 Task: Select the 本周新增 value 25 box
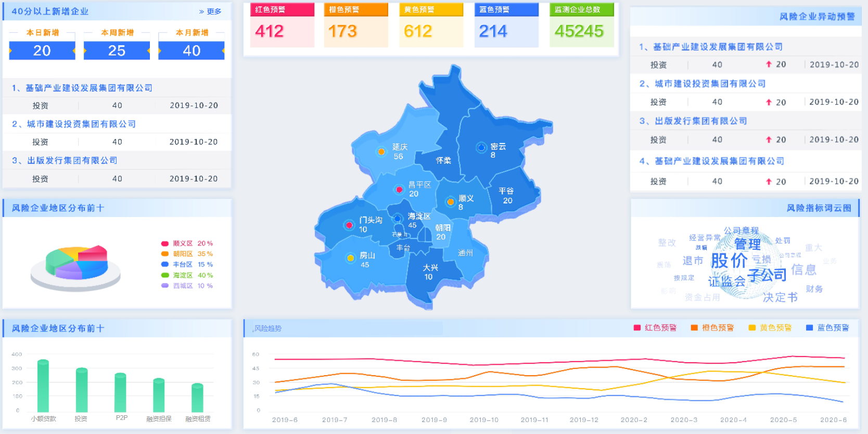(117, 50)
